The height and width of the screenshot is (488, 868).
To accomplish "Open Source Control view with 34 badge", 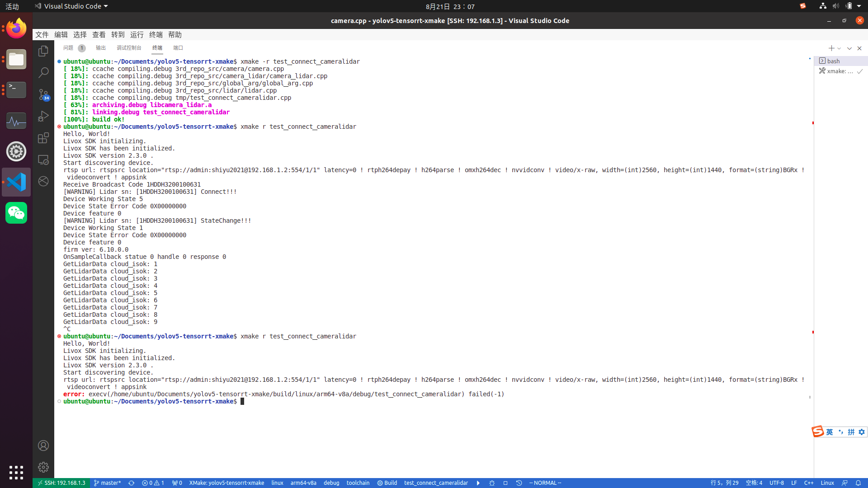I will coord(43,94).
